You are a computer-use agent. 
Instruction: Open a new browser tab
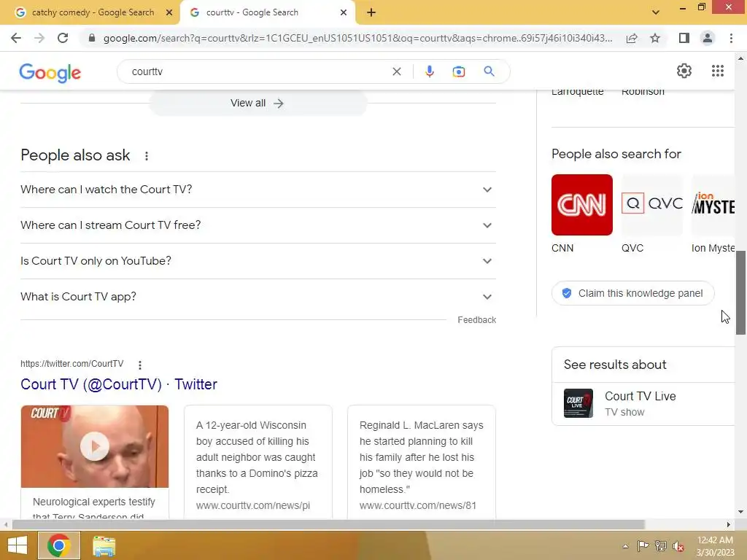tap(371, 12)
